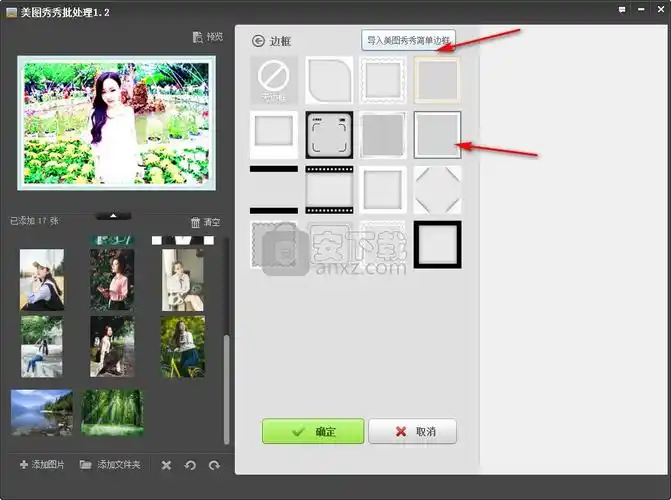This screenshot has width=671, height=500.
Task: Clear the list with 清空
Action: pos(205,222)
